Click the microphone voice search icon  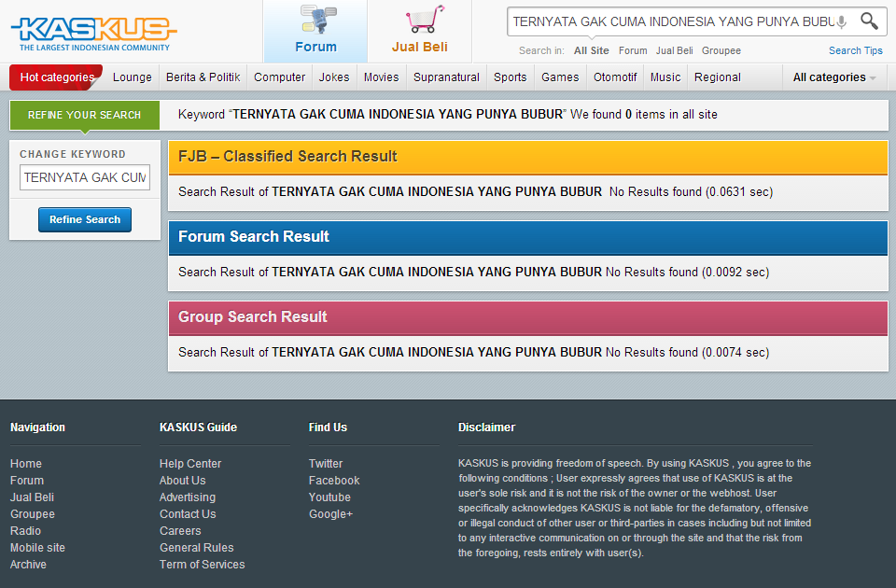click(x=841, y=21)
